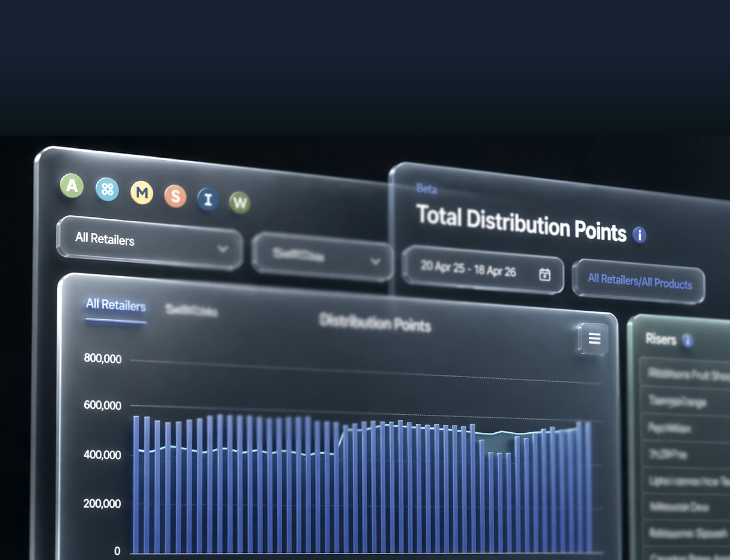Select the green W retailer badge
730x560 pixels.
tap(240, 203)
